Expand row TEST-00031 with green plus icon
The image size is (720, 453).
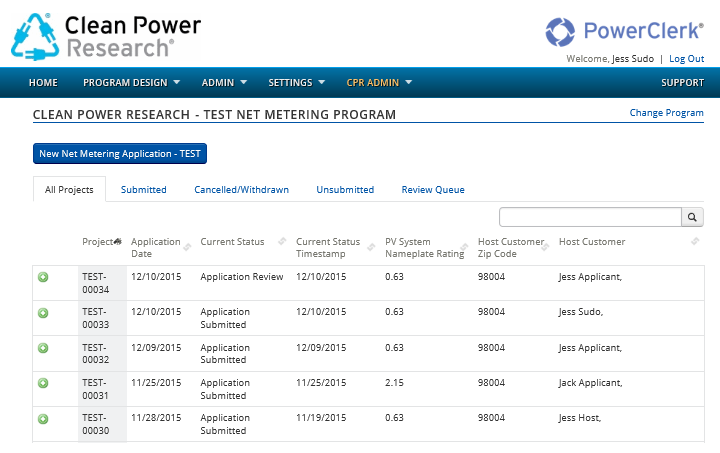point(43,383)
